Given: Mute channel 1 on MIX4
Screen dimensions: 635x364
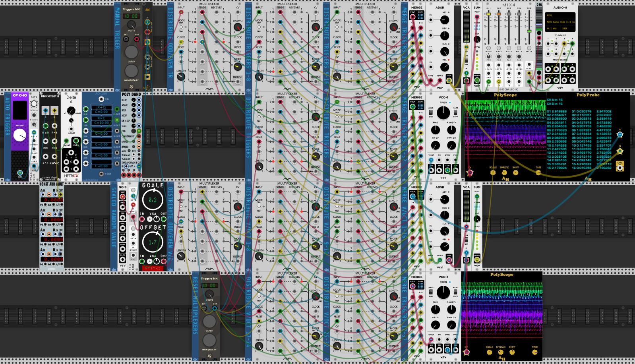Looking at the screenshot, I should [x=488, y=48].
